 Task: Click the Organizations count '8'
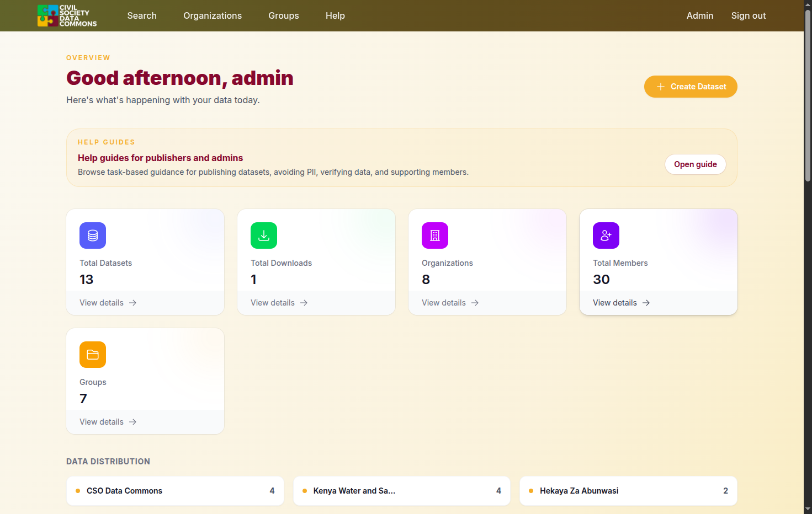point(426,280)
